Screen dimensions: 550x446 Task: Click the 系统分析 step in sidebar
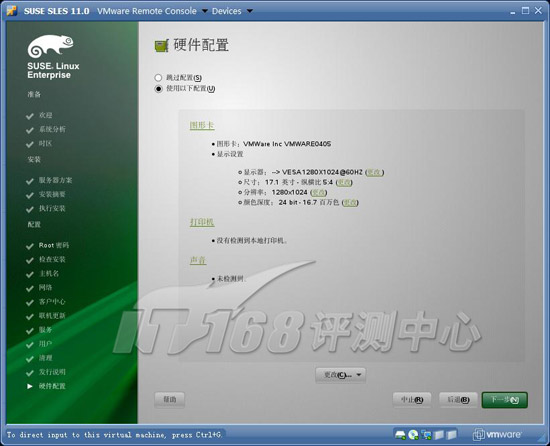52,129
